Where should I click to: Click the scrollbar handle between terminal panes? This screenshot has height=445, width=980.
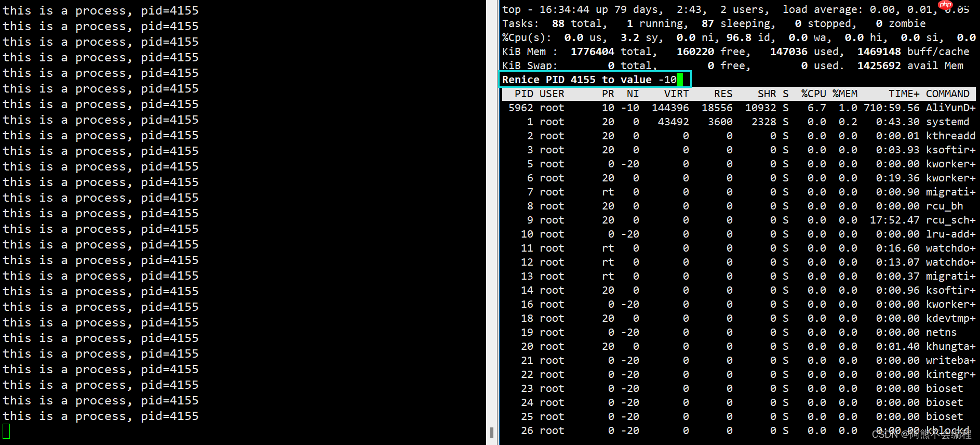[x=491, y=433]
